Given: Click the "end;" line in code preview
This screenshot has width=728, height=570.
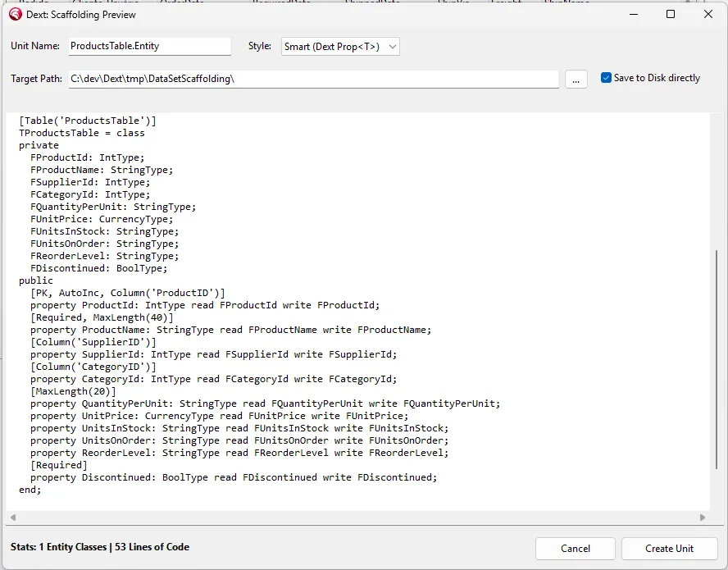Looking at the screenshot, I should click(30, 490).
